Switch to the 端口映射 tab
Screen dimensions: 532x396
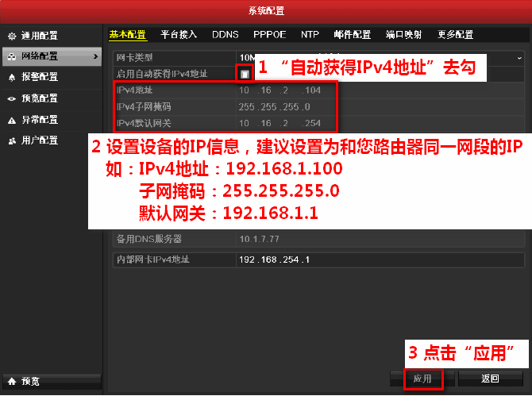(x=403, y=35)
